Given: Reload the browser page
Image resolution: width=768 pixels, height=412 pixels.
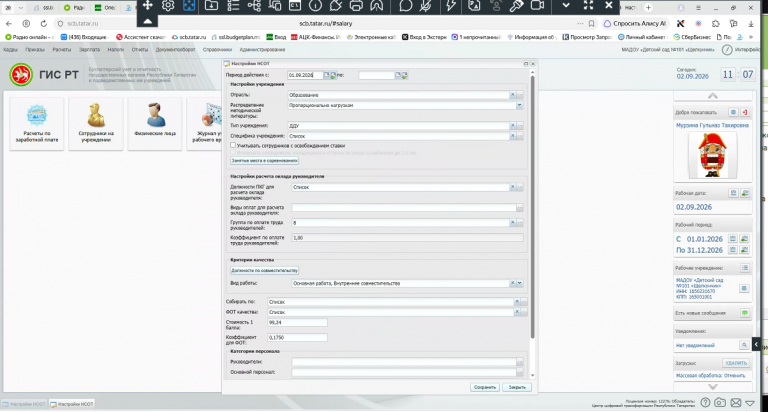Looking at the screenshot, I should coord(44,24).
